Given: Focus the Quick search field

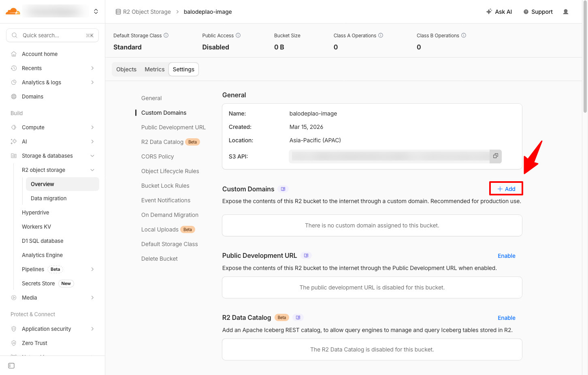Looking at the screenshot, I should tap(52, 35).
